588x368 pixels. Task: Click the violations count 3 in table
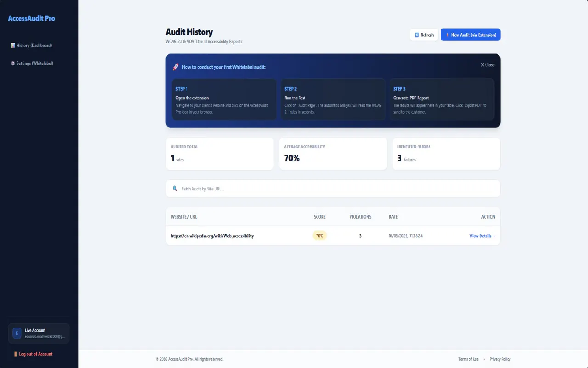point(360,236)
